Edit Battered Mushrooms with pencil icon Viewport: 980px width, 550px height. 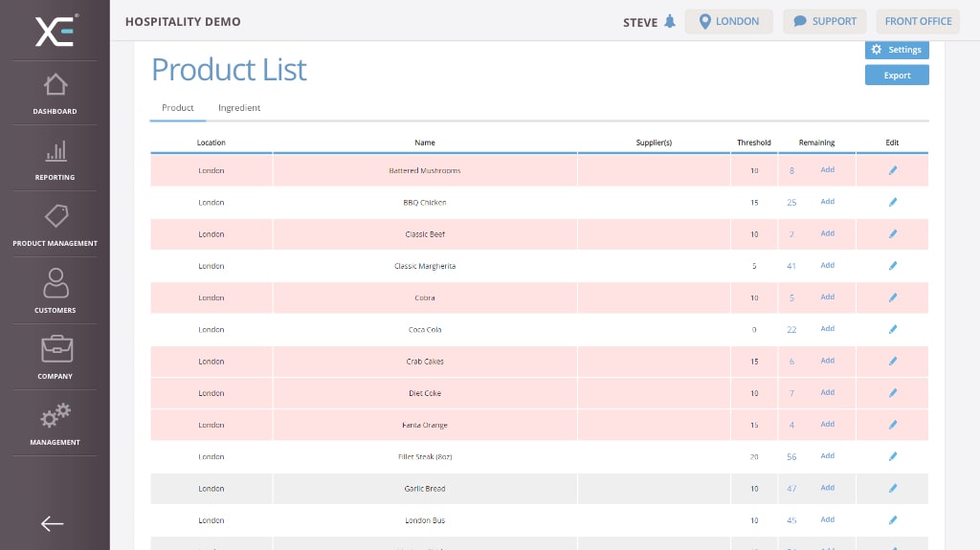892,170
